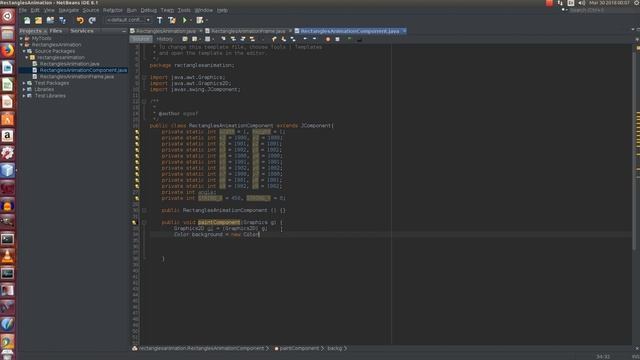Switch editor to History view
This screenshot has width=640, height=360.
pos(164,39)
